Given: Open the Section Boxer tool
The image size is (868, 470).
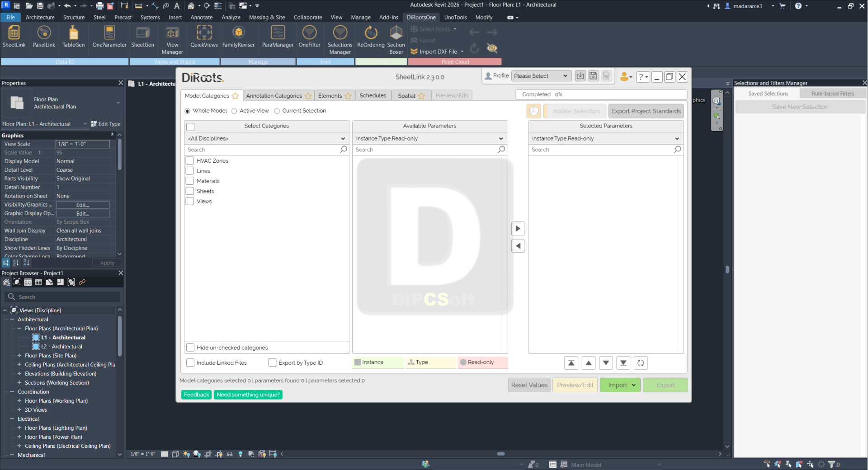Looking at the screenshot, I should [396, 40].
